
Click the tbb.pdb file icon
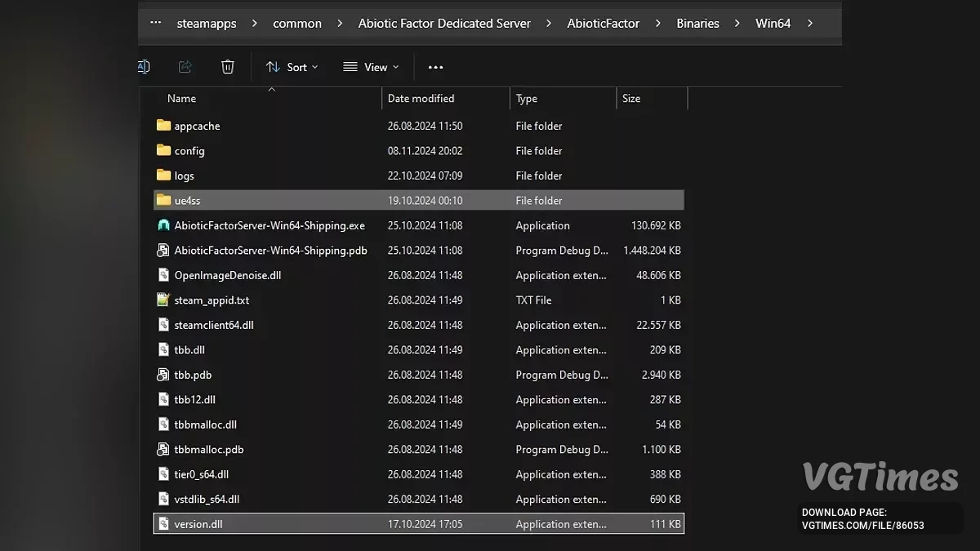pos(163,375)
